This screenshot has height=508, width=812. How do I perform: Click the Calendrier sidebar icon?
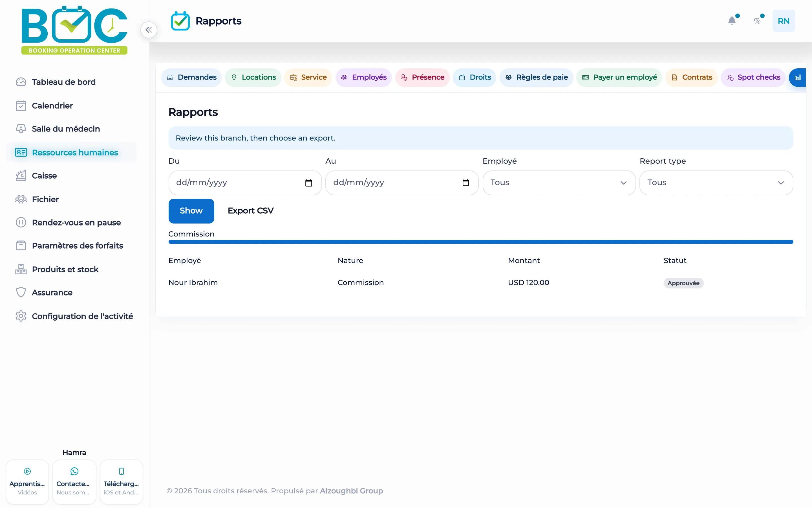(x=21, y=106)
